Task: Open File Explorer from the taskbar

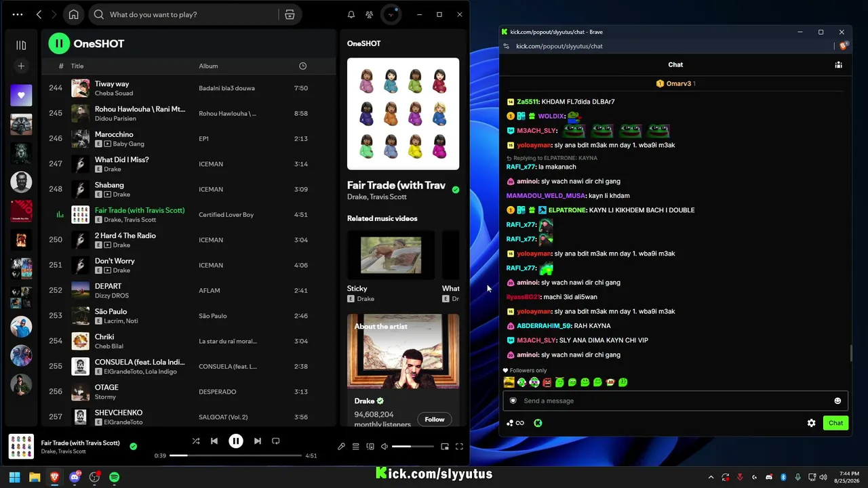Action: coord(35,477)
